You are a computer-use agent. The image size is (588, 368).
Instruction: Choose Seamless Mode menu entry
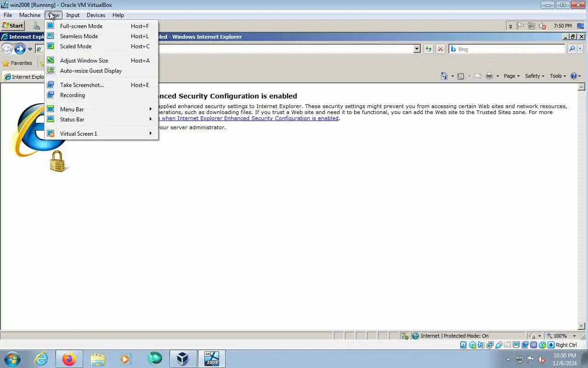point(102,36)
